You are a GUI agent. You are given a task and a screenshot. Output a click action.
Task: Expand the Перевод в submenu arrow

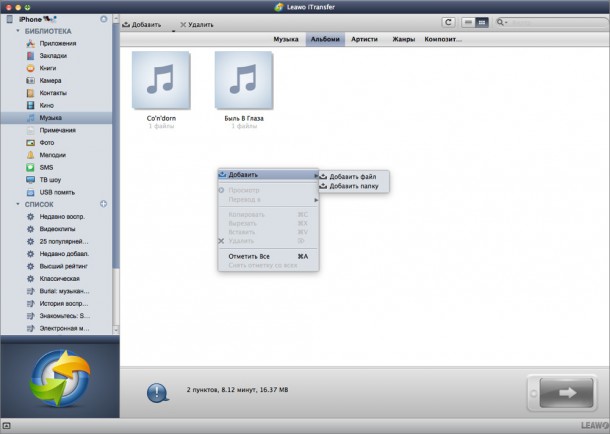click(x=316, y=200)
